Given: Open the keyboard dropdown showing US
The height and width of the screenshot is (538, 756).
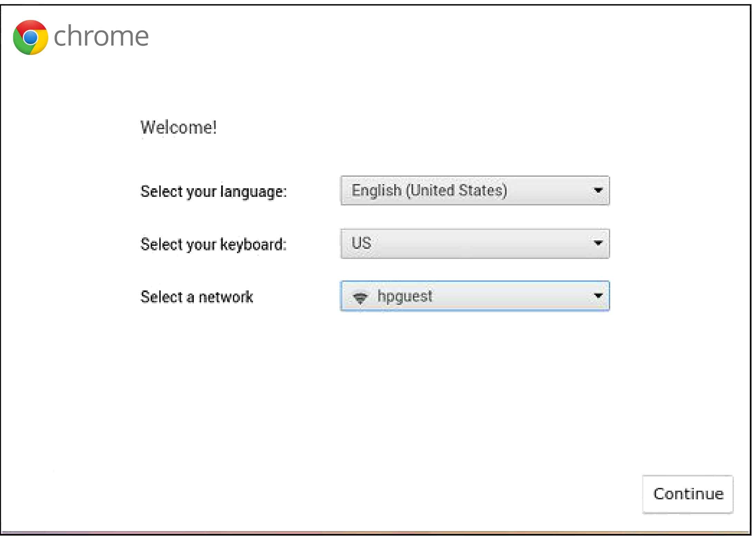Looking at the screenshot, I should (x=475, y=243).
